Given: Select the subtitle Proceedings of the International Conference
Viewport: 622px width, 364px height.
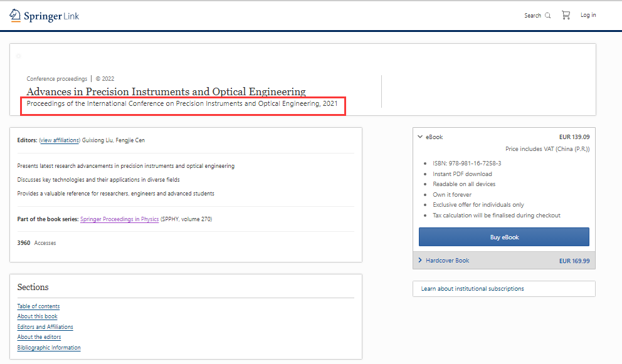Looking at the screenshot, I should point(182,103).
